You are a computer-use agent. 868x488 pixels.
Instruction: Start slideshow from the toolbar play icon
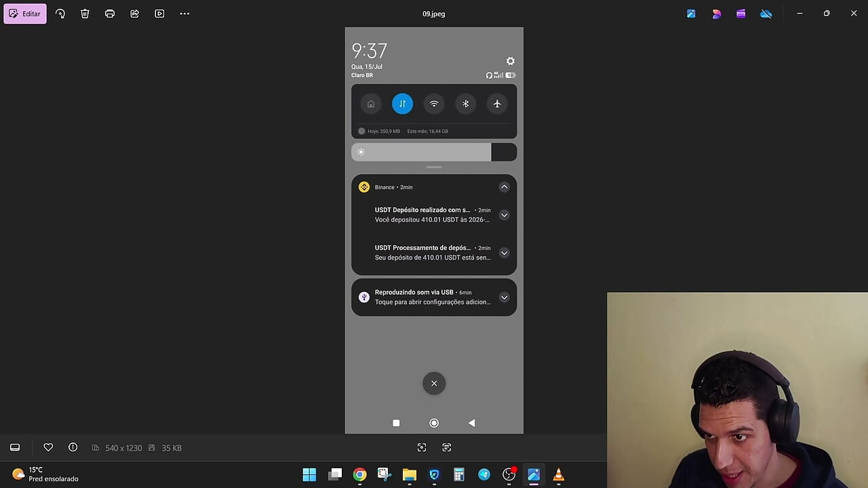coord(159,14)
